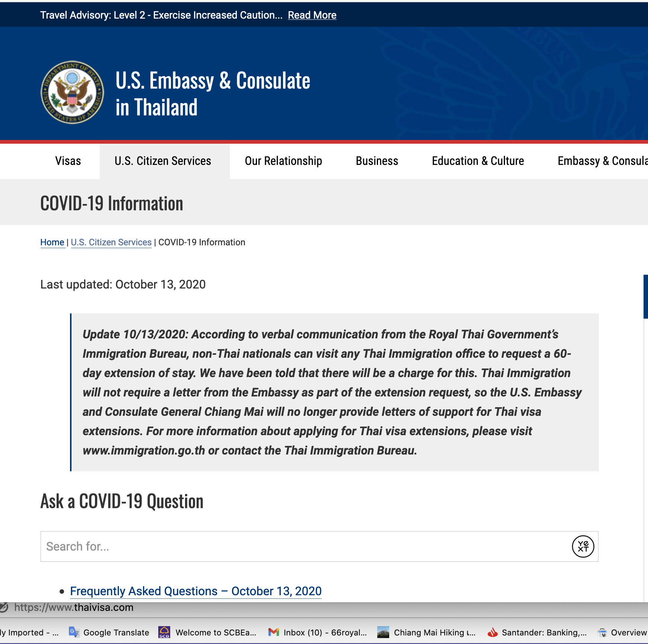Click the Yext search icon button
This screenshot has height=644, width=648.
[583, 546]
